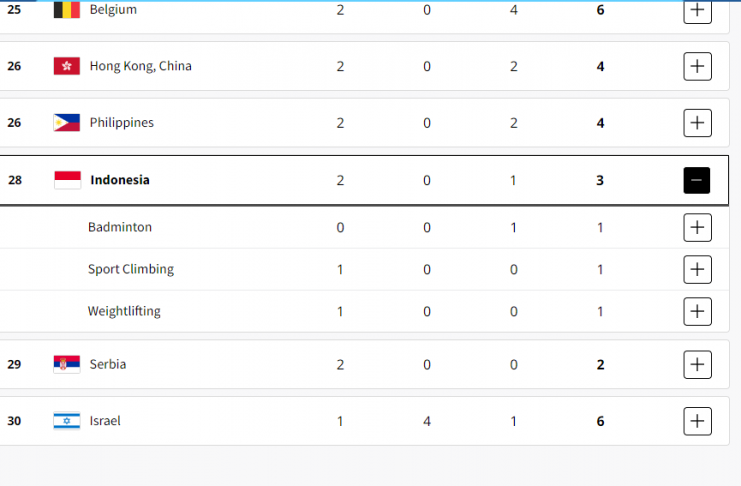Click the Indonesia country name
Image resolution: width=741 pixels, height=486 pixels.
pos(120,180)
